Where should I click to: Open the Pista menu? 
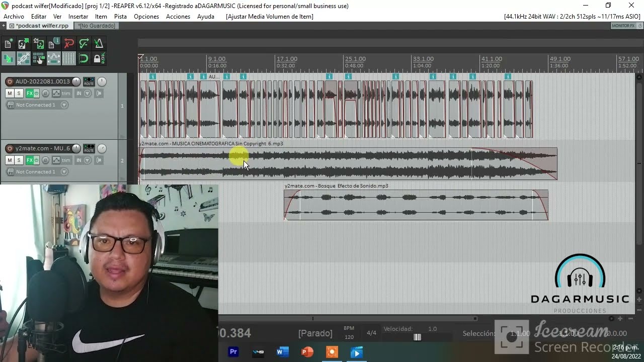pos(120,17)
